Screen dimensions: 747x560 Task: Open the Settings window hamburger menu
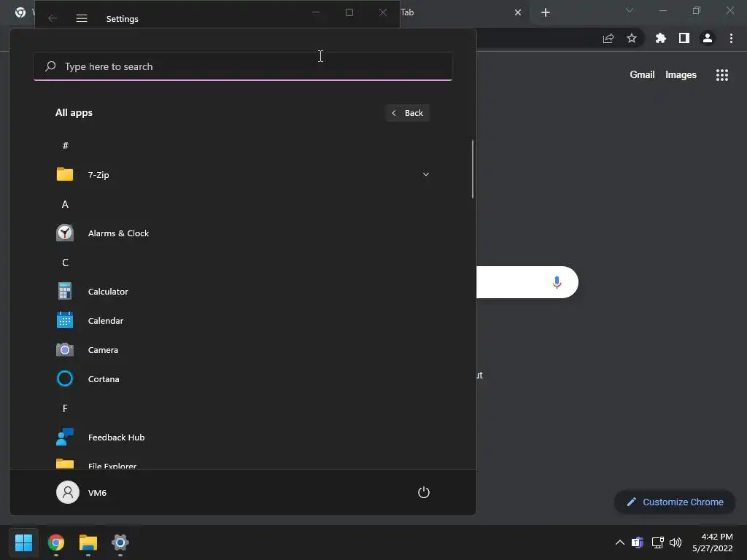[82, 18]
